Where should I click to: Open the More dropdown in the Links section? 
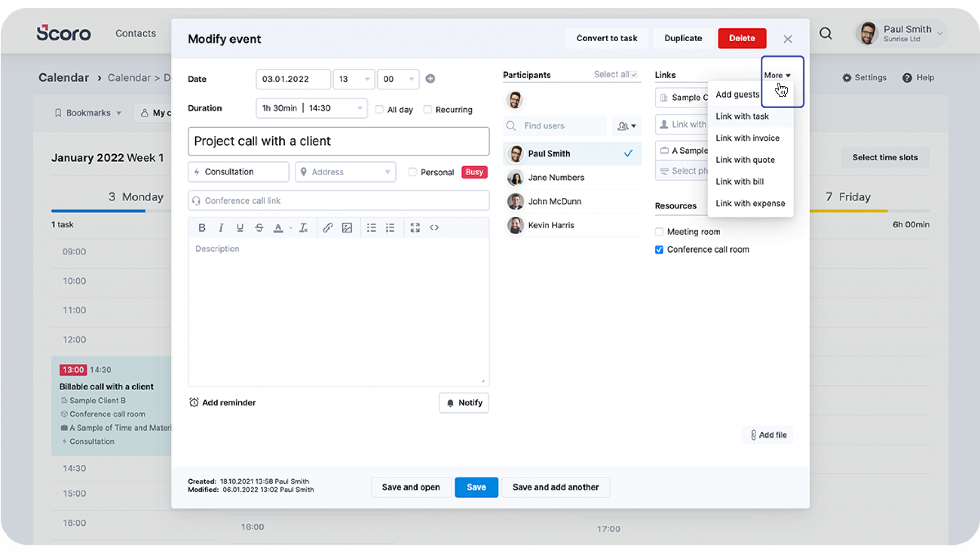(x=776, y=75)
